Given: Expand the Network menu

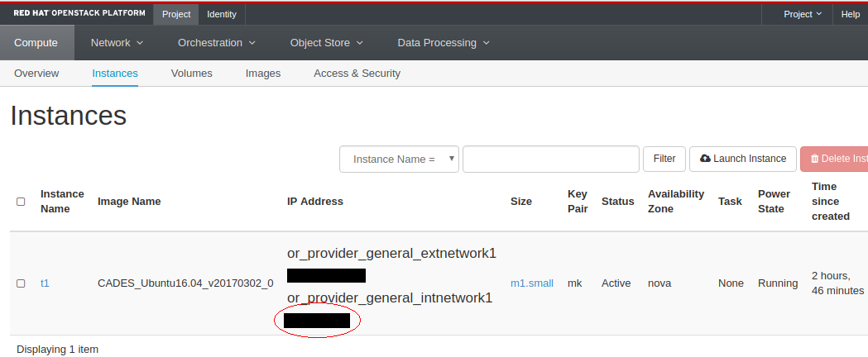Looking at the screenshot, I should pyautogui.click(x=117, y=43).
